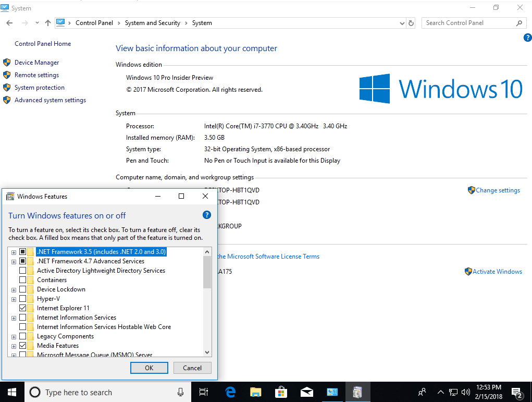Viewport: 532px width, 402px height.
Task: Open Control Panel Home link
Action: point(43,44)
